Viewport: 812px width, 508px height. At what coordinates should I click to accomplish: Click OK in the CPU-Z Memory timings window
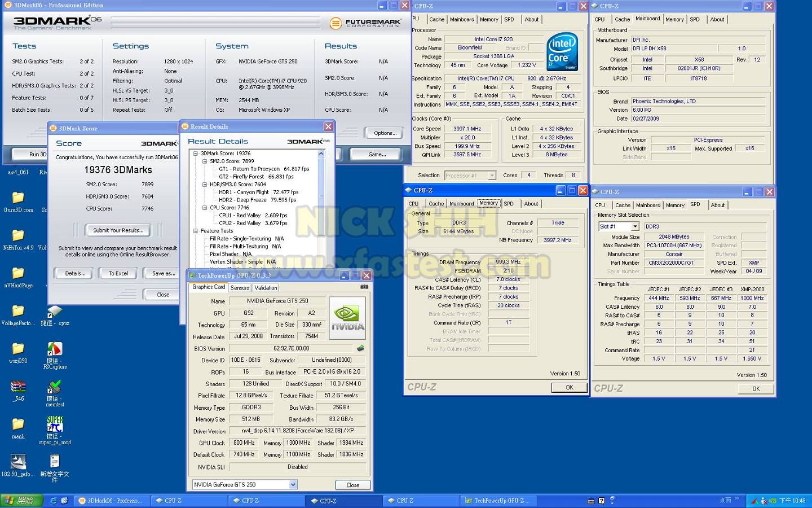pyautogui.click(x=570, y=387)
